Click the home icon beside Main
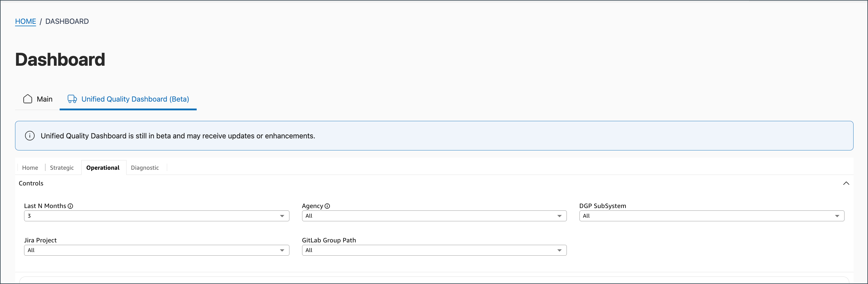Screen dimensions: 868x284 tap(28, 99)
